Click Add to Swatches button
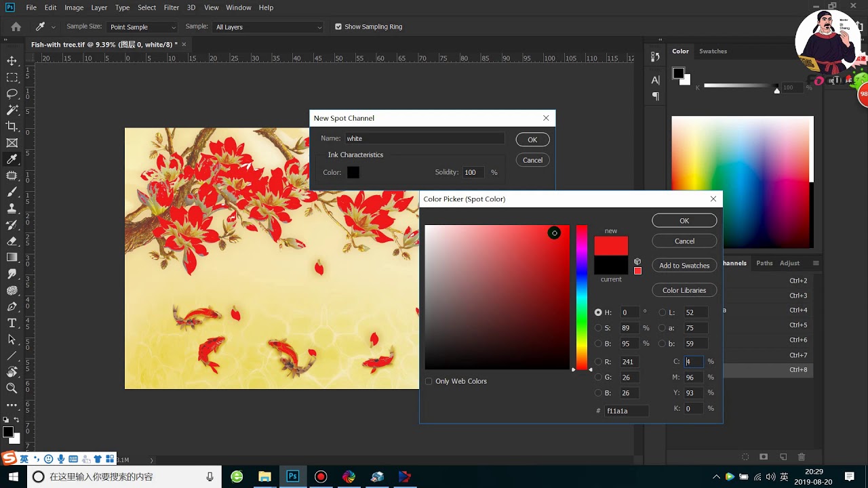The width and height of the screenshot is (868, 488). tap(684, 266)
